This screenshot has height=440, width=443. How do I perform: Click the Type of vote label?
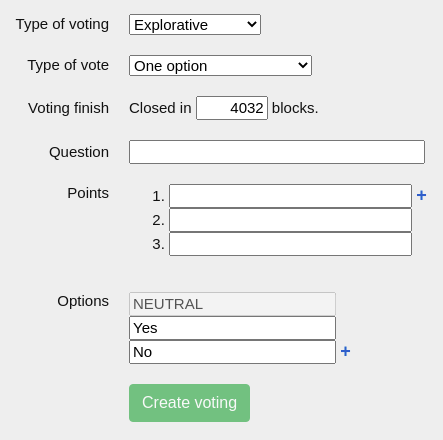click(x=68, y=65)
